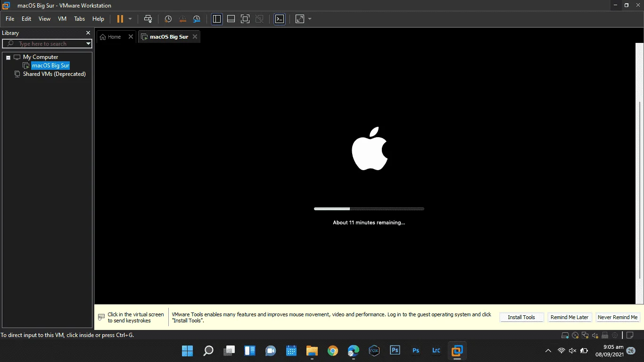Viewport: 644px width, 362px height.
Task: Click the muted volume tray icon
Action: click(x=572, y=351)
